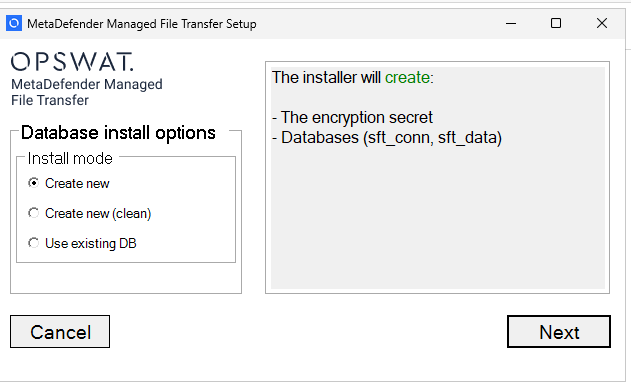Click MetaDefender Managed File Transfer product name

[x=87, y=92]
